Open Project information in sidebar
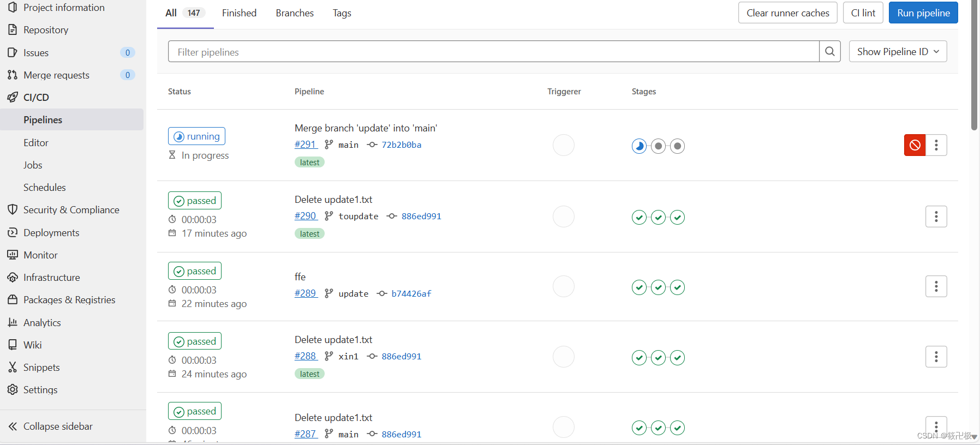The image size is (980, 445). tap(64, 8)
